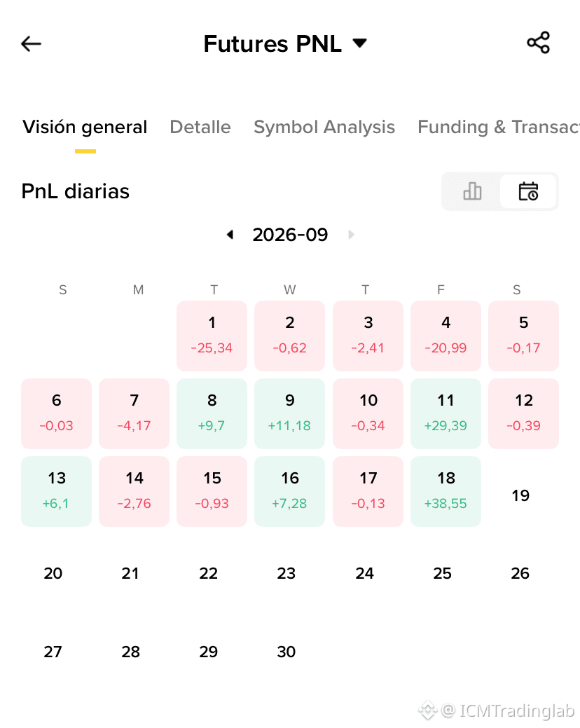
Task: Open the Futures PNL dropdown arrow
Action: [359, 43]
